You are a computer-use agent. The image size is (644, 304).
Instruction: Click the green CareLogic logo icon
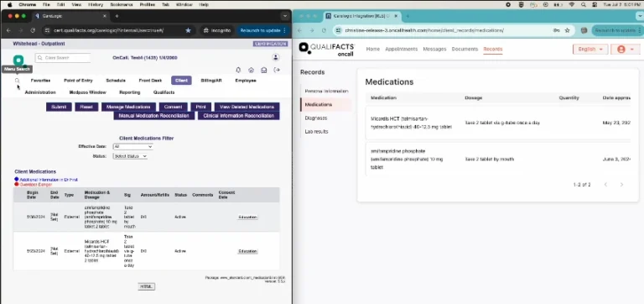pyautogui.click(x=18, y=60)
